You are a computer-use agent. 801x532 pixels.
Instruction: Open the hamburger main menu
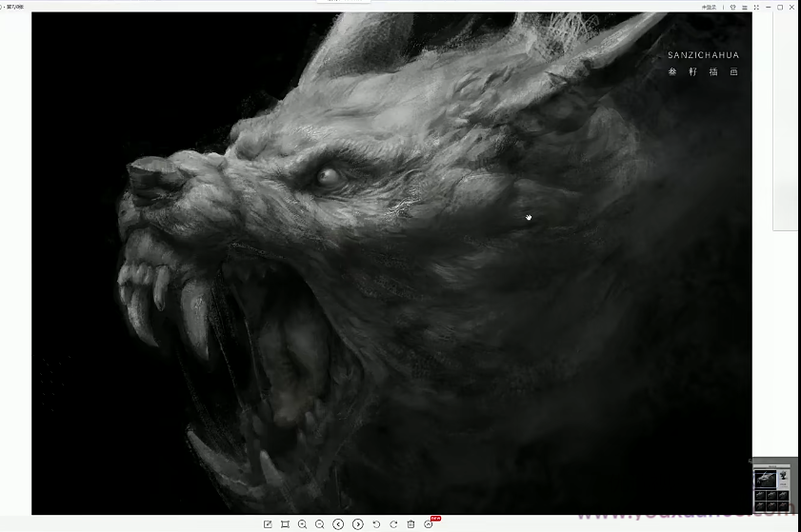tap(743, 7)
